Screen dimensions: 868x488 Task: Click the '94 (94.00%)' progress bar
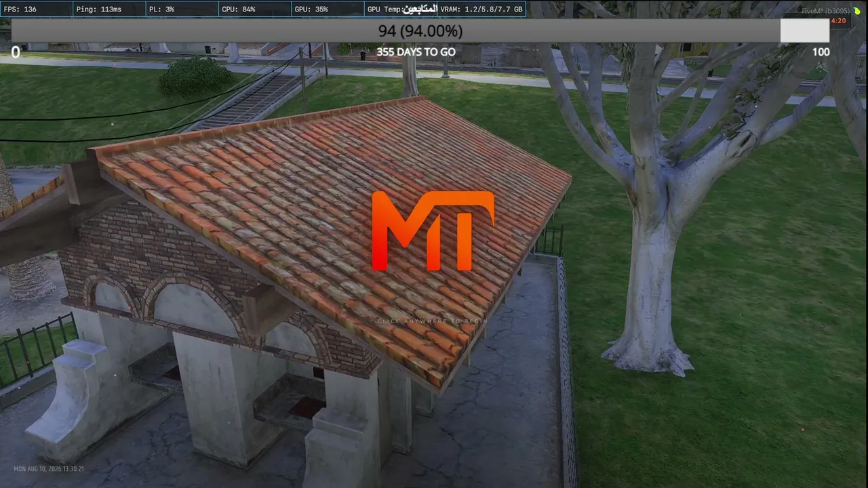(420, 31)
